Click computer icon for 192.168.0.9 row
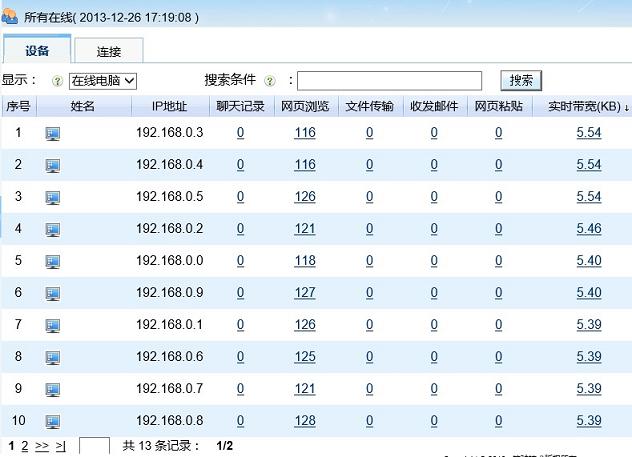Screen dimensions: 632x457 53,293
